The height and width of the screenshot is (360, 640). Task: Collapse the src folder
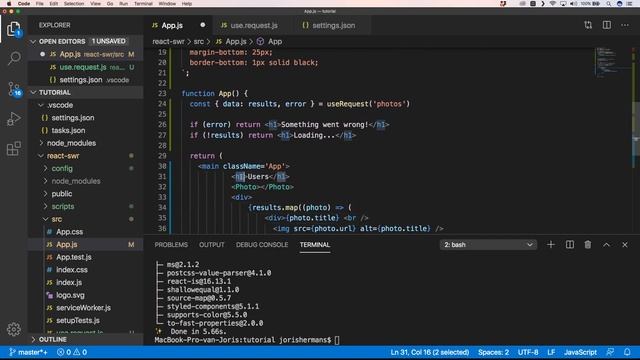coord(45,219)
